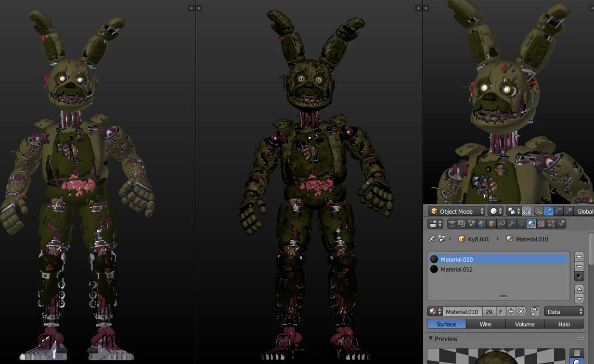
Task: Click the material list filter toggle icon
Action: pyautogui.click(x=434, y=296)
